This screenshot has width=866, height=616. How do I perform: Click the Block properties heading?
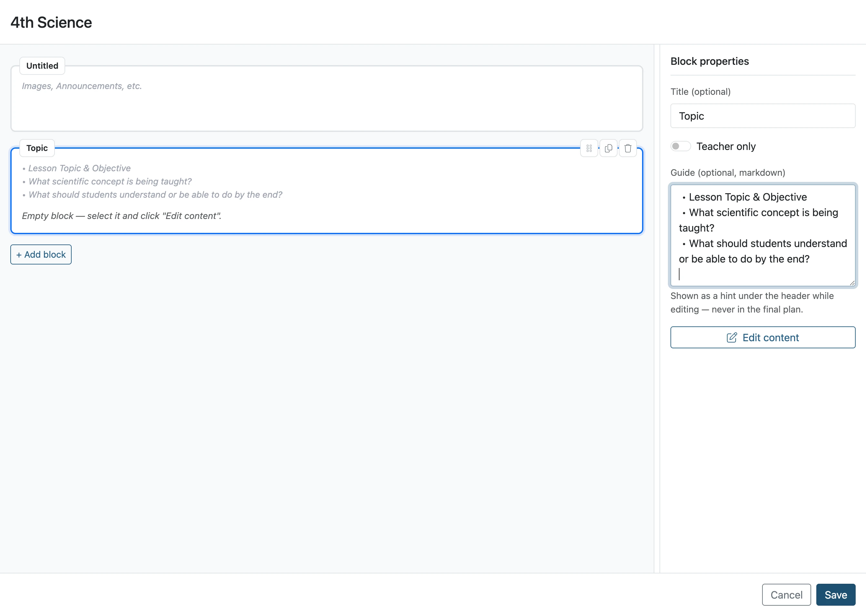[710, 61]
